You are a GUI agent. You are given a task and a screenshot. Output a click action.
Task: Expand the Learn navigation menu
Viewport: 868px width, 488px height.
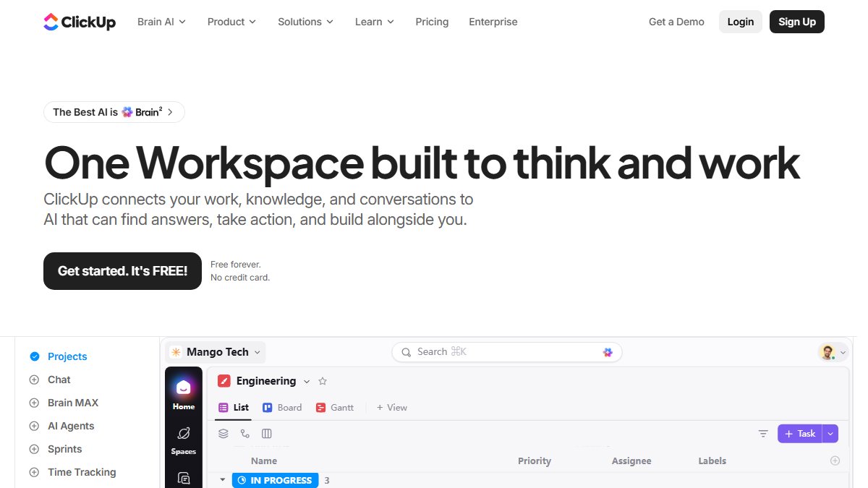click(375, 22)
